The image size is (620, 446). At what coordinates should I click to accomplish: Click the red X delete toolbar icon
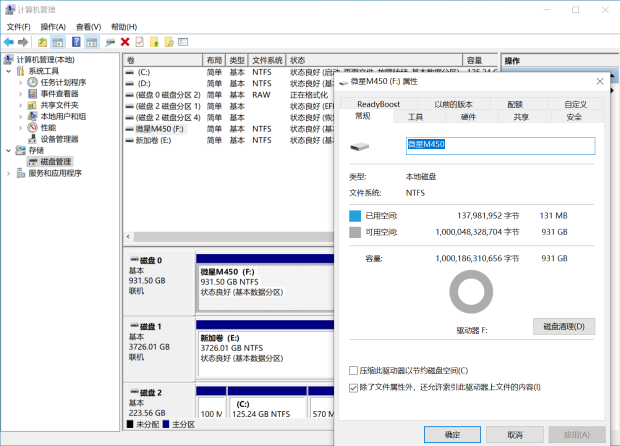[x=125, y=42]
